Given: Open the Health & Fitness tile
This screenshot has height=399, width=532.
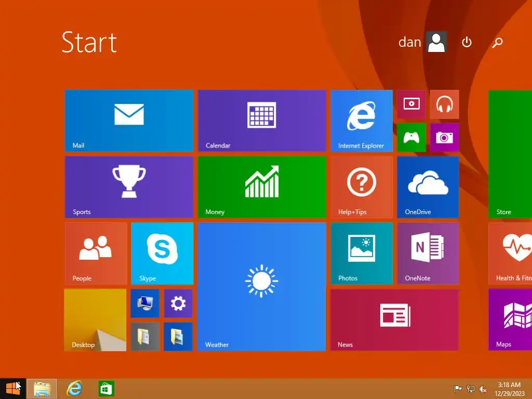Looking at the screenshot, I should point(510,254).
